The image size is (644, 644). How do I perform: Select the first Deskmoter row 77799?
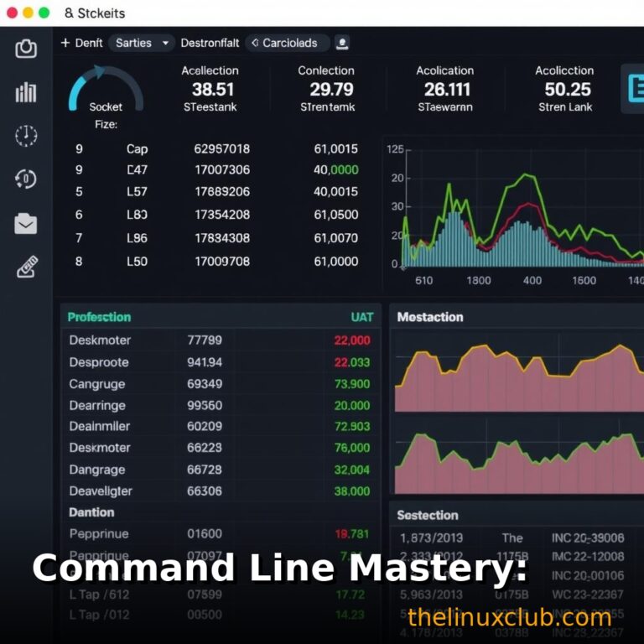[x=221, y=340]
